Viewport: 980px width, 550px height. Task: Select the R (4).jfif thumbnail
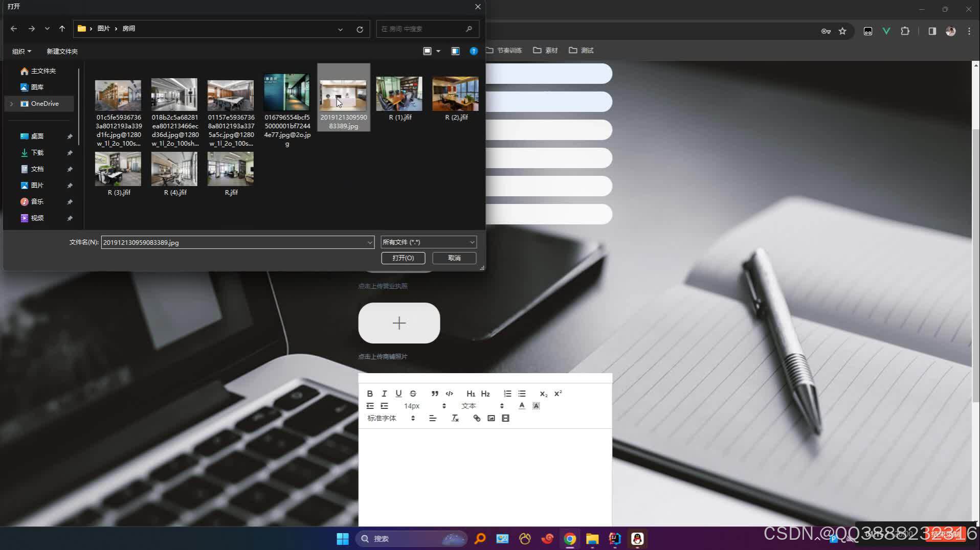(174, 169)
